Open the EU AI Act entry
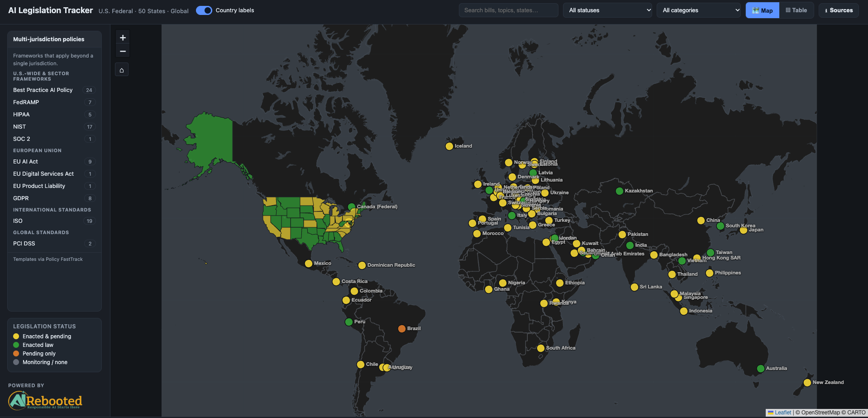 point(54,162)
